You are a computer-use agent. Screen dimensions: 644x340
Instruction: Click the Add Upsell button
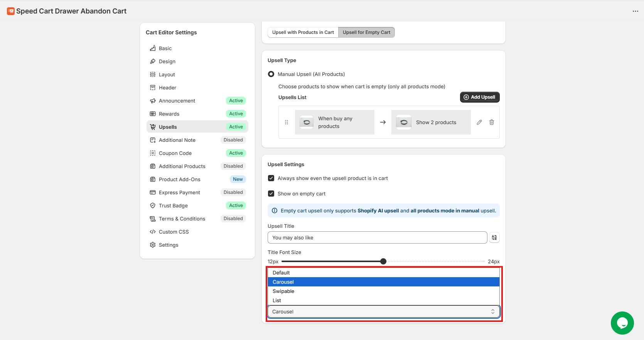tap(479, 97)
